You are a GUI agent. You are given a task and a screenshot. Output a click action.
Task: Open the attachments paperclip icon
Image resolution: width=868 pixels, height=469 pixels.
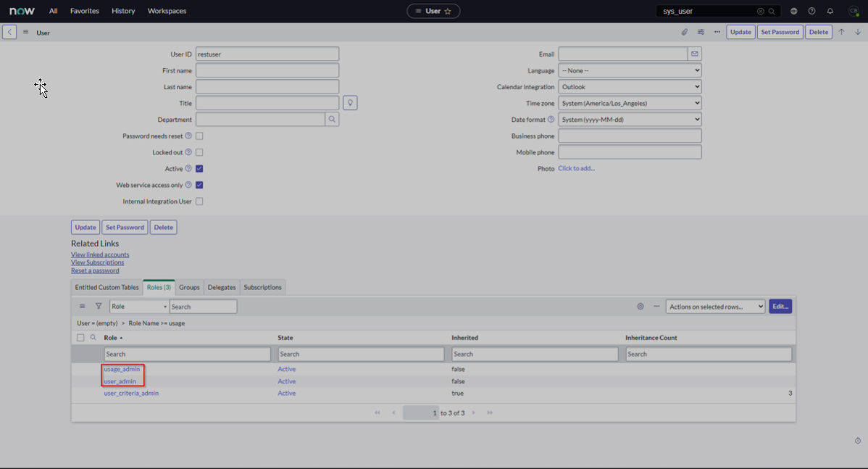685,32
